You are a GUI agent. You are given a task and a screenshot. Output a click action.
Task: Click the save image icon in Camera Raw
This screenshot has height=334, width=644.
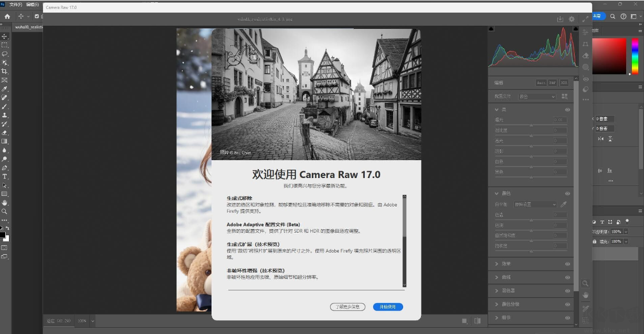pos(560,19)
